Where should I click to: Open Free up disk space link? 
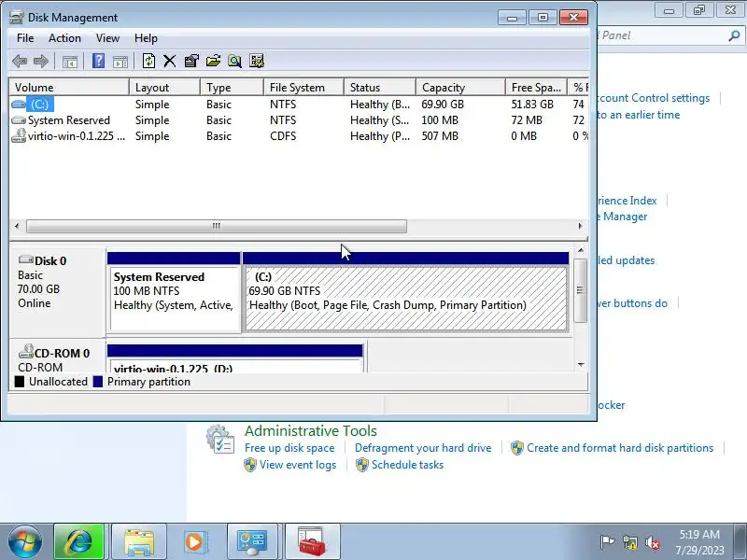click(x=289, y=448)
